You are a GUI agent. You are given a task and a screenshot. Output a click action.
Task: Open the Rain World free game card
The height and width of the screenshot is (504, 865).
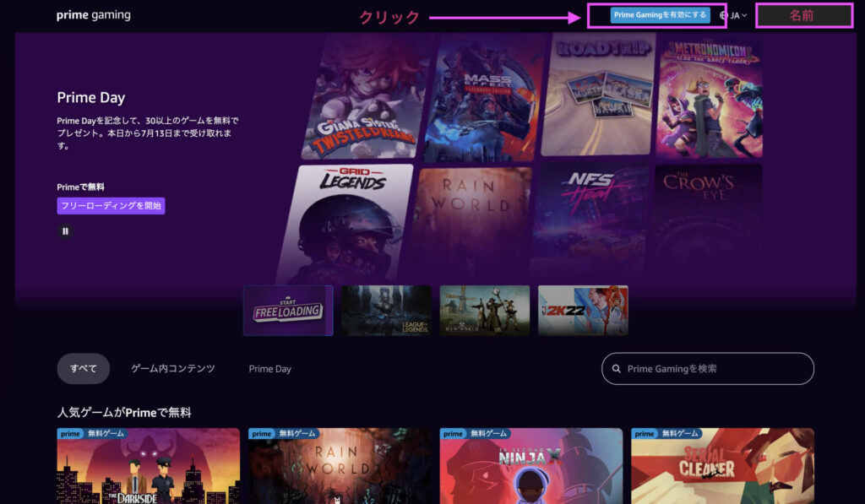[340, 466]
